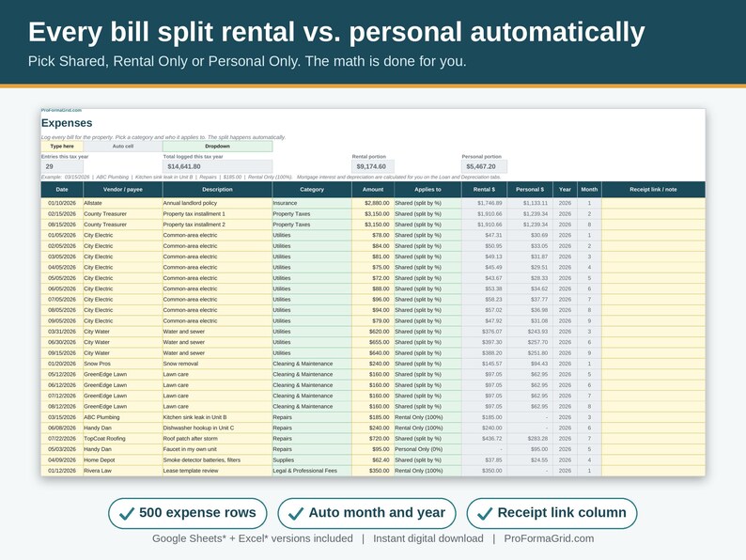Image resolution: width=746 pixels, height=560 pixels.
Task: Open the ProFormaGrid.com link above Expenses title
Action: (x=61, y=110)
